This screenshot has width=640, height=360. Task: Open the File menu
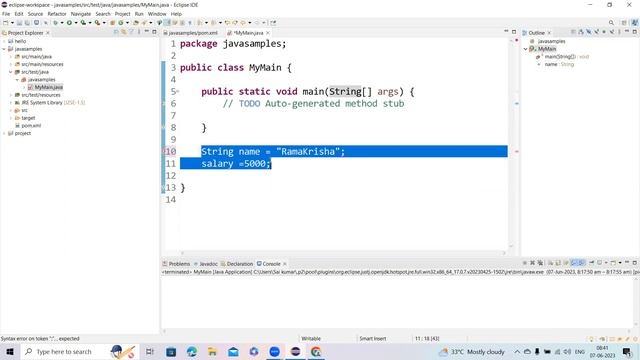coord(6,14)
